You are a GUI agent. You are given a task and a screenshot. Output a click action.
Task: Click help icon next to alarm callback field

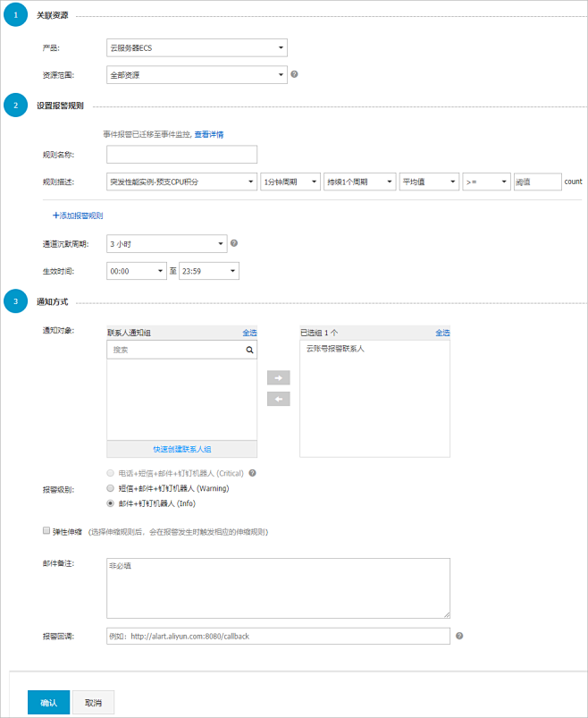[x=459, y=636]
